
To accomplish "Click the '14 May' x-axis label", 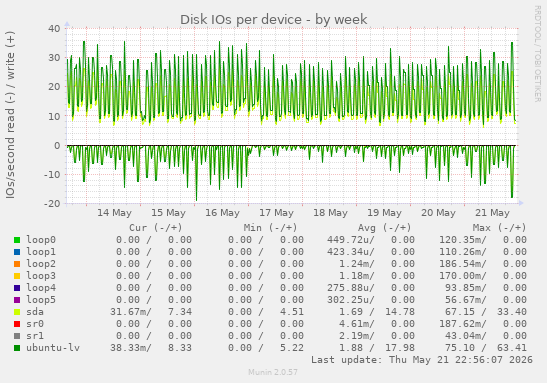I will tap(114, 213).
